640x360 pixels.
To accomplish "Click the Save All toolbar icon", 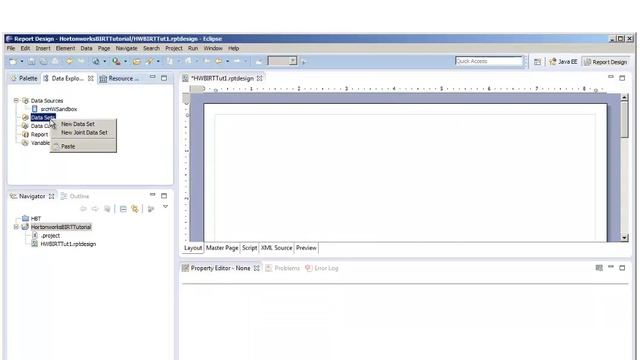I will pyautogui.click(x=43, y=62).
